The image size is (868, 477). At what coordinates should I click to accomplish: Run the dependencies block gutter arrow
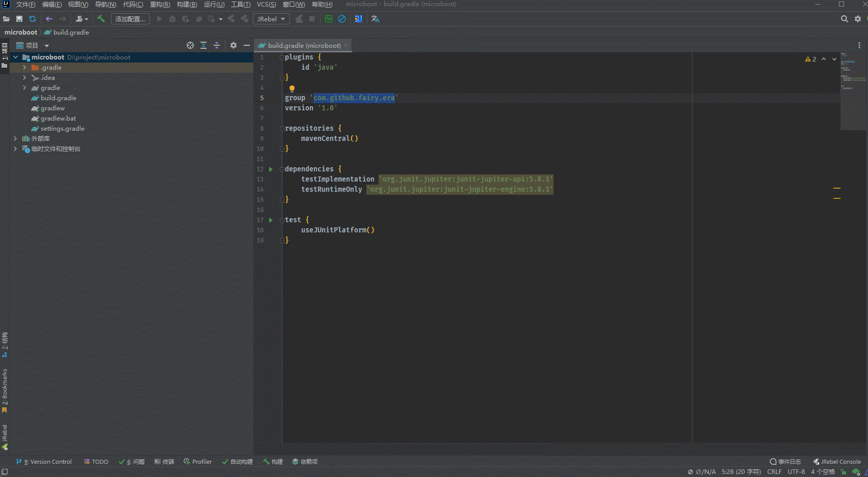pyautogui.click(x=271, y=169)
